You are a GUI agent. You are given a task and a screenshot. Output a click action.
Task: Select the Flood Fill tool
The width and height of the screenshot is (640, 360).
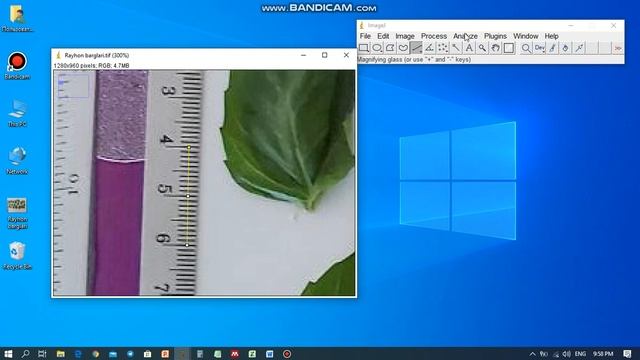[566, 48]
